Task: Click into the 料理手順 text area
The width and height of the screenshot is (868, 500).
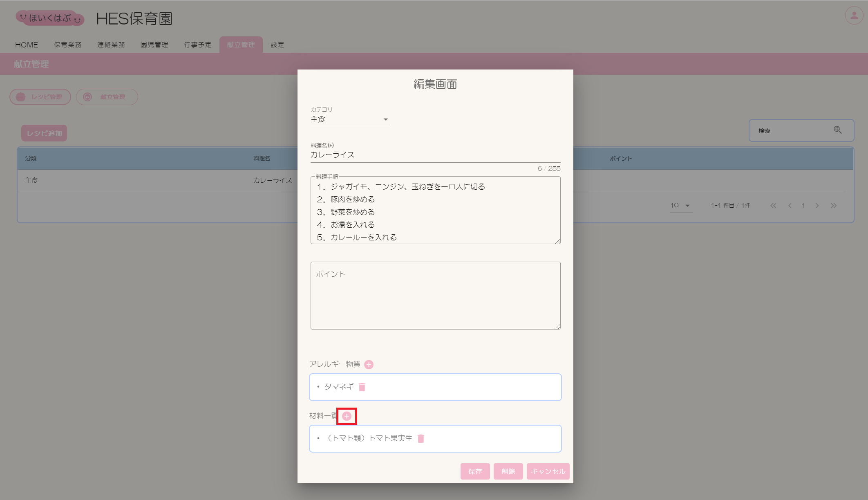Action: tap(435, 211)
